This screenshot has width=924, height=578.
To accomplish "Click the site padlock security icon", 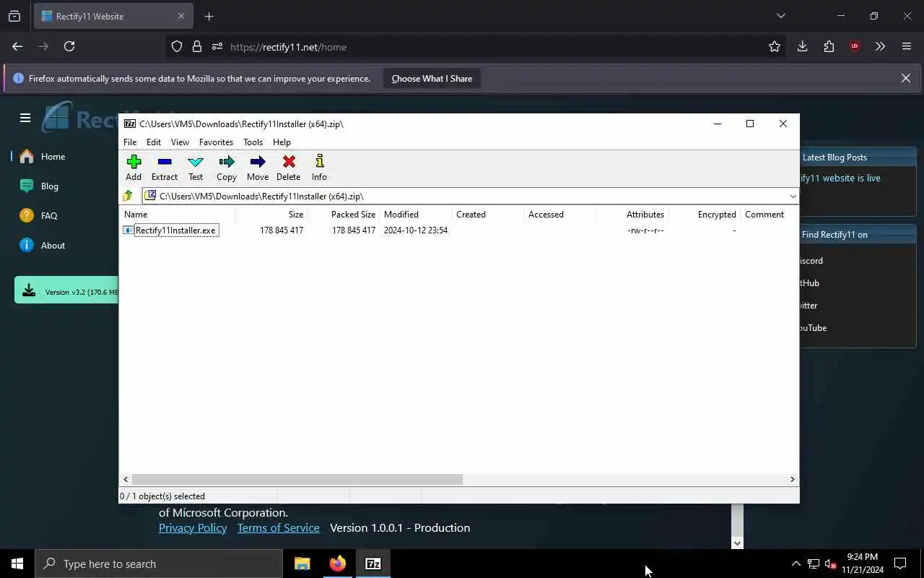I will click(x=196, y=46).
